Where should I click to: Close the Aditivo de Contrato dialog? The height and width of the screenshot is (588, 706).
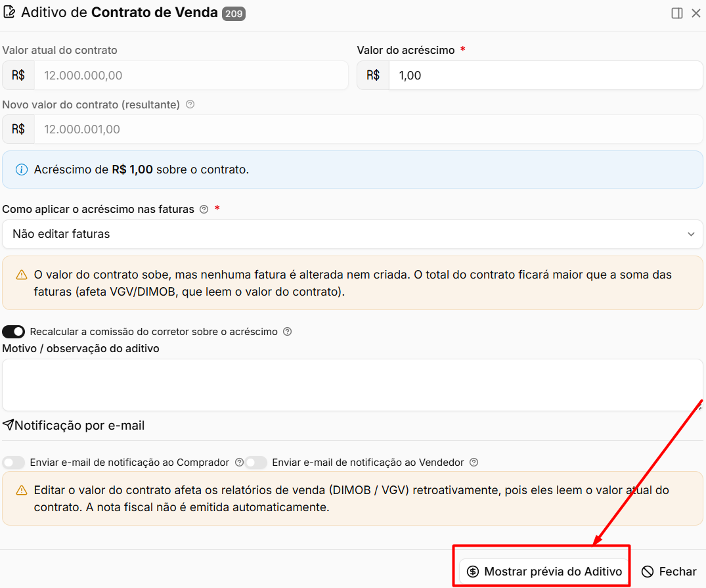click(696, 13)
